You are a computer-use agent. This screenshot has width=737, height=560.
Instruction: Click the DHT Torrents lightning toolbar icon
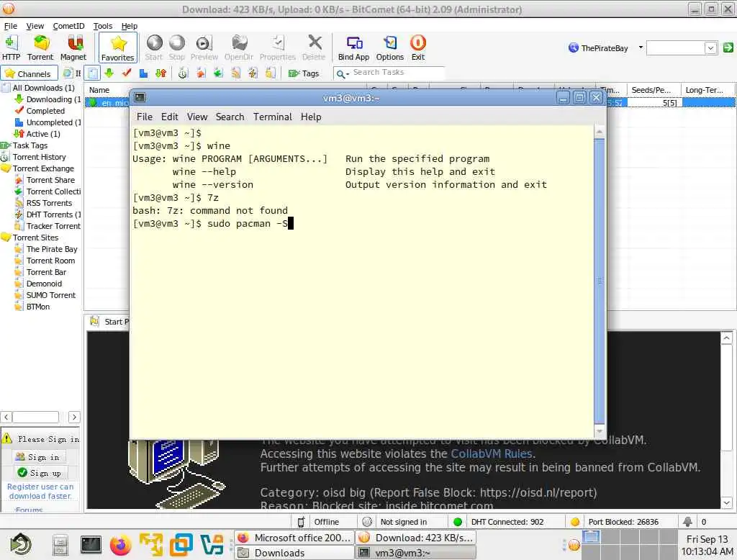coord(253,73)
